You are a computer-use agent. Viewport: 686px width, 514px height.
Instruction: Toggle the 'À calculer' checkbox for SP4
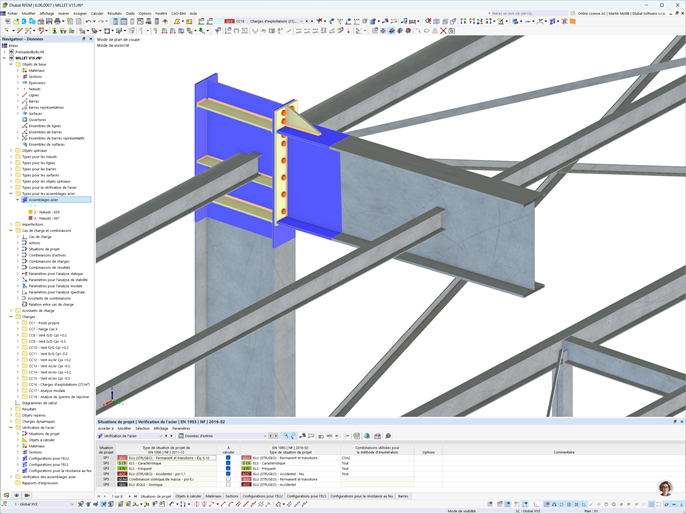click(228, 474)
